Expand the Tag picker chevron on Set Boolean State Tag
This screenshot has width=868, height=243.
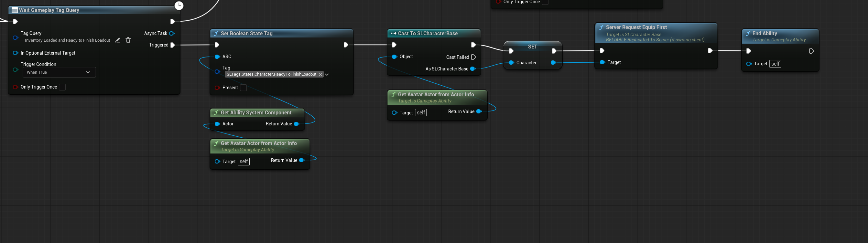coord(327,74)
